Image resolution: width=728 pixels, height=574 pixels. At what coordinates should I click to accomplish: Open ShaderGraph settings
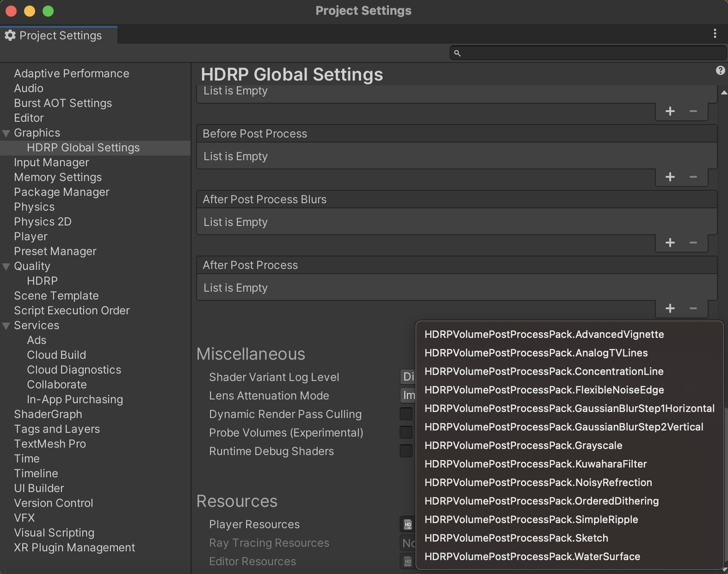click(x=48, y=414)
